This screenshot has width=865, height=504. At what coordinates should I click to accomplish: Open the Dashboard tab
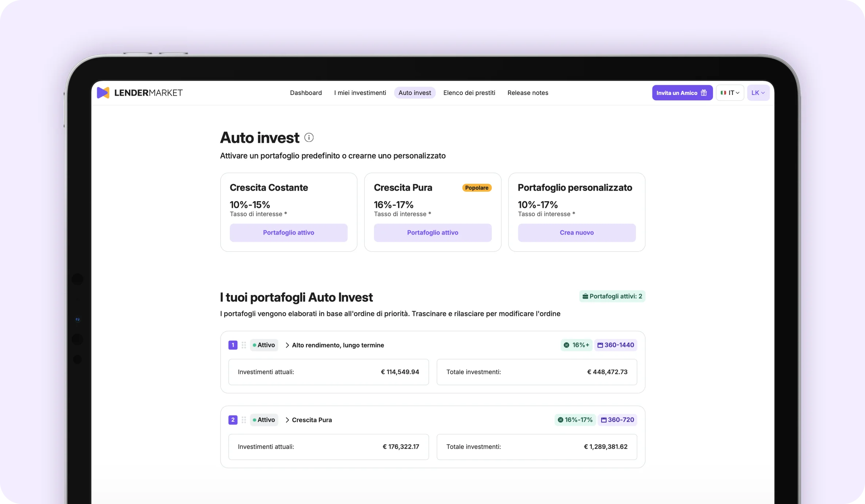point(306,93)
